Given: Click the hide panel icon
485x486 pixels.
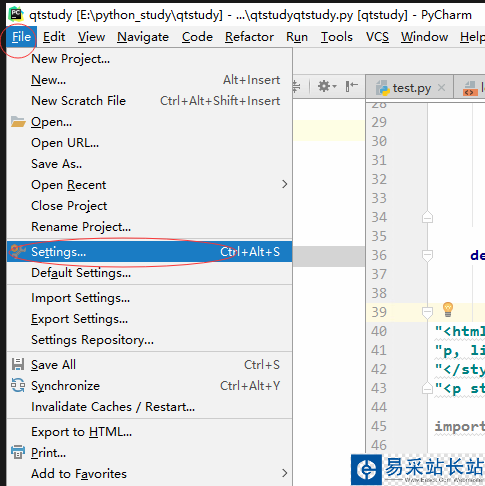Looking at the screenshot, I should (x=352, y=86).
